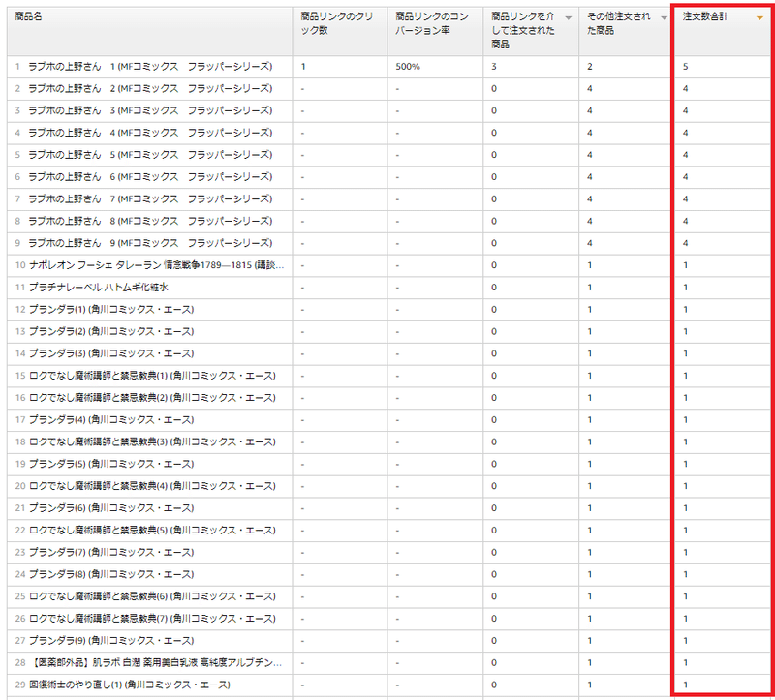Select row プランダラ(2) 角川コミックス
This screenshot has height=700, width=775.
(x=388, y=331)
